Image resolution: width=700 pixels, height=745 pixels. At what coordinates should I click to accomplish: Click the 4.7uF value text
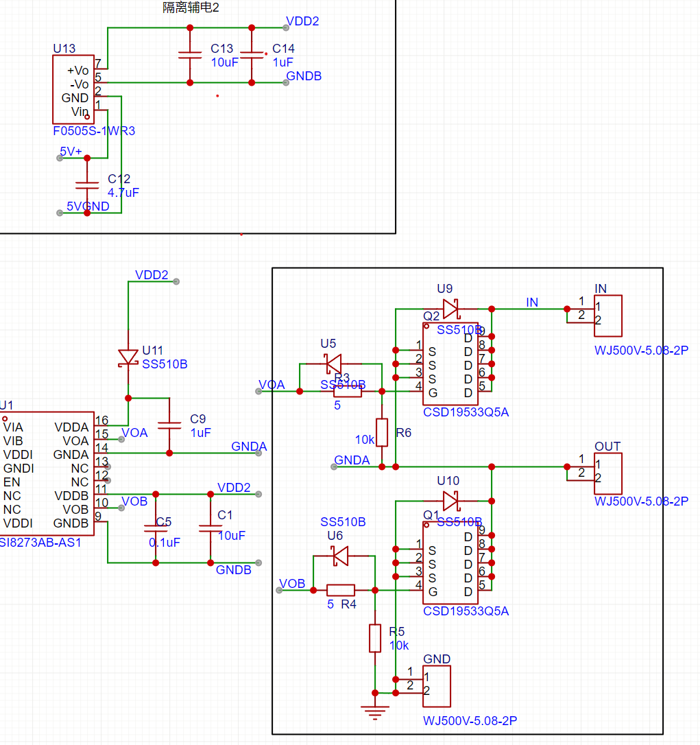123,193
